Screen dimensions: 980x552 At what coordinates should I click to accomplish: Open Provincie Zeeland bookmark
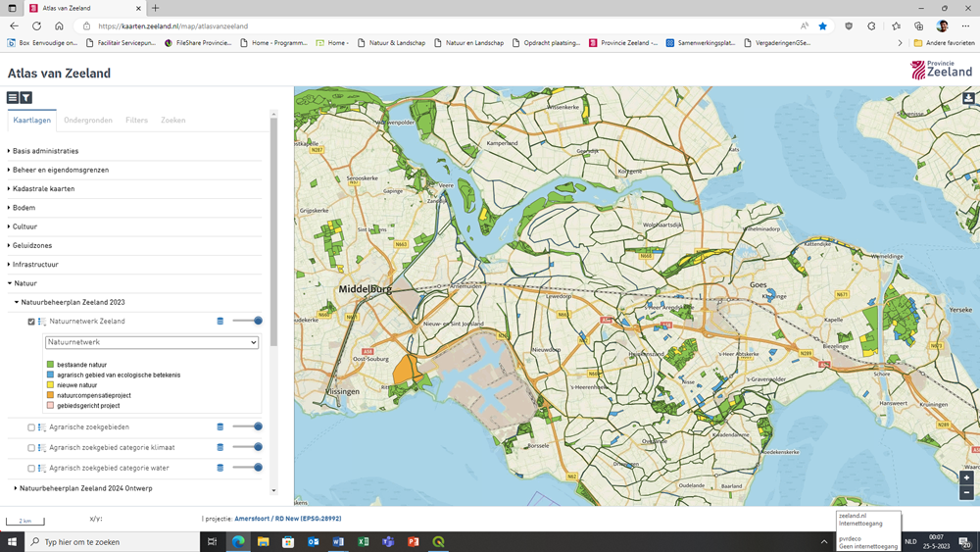tap(623, 43)
